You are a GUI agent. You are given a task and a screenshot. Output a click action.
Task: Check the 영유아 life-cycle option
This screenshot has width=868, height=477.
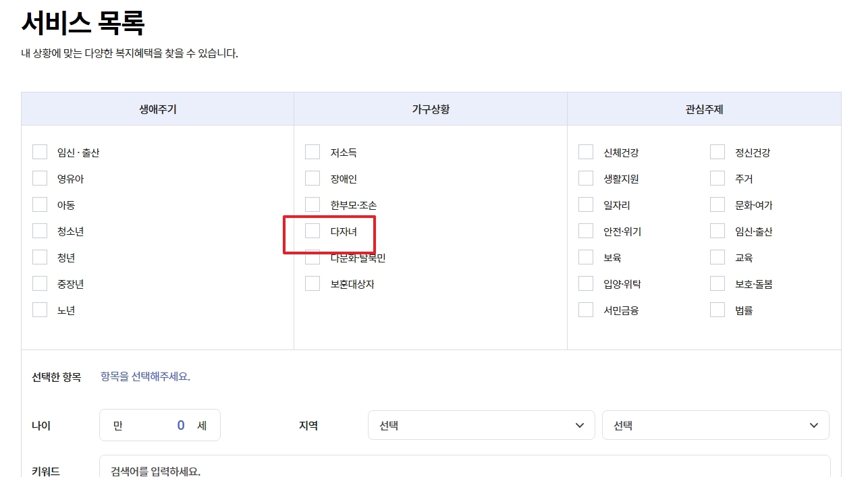click(40, 178)
